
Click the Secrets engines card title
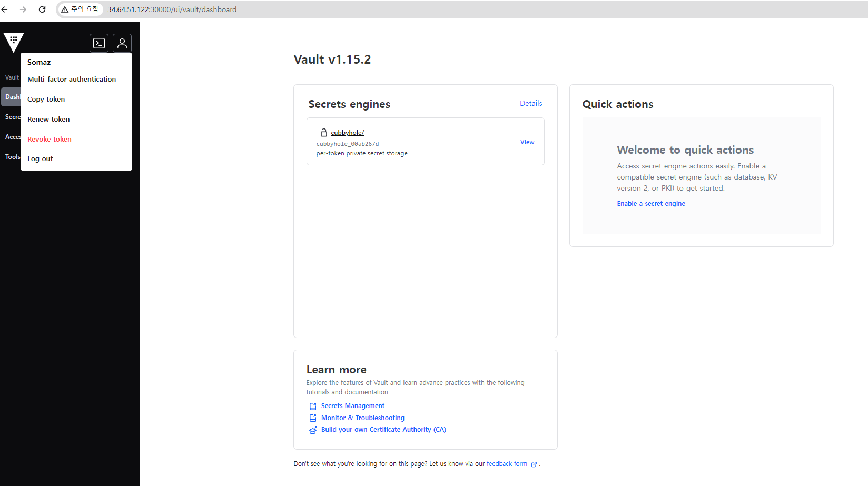click(x=349, y=104)
